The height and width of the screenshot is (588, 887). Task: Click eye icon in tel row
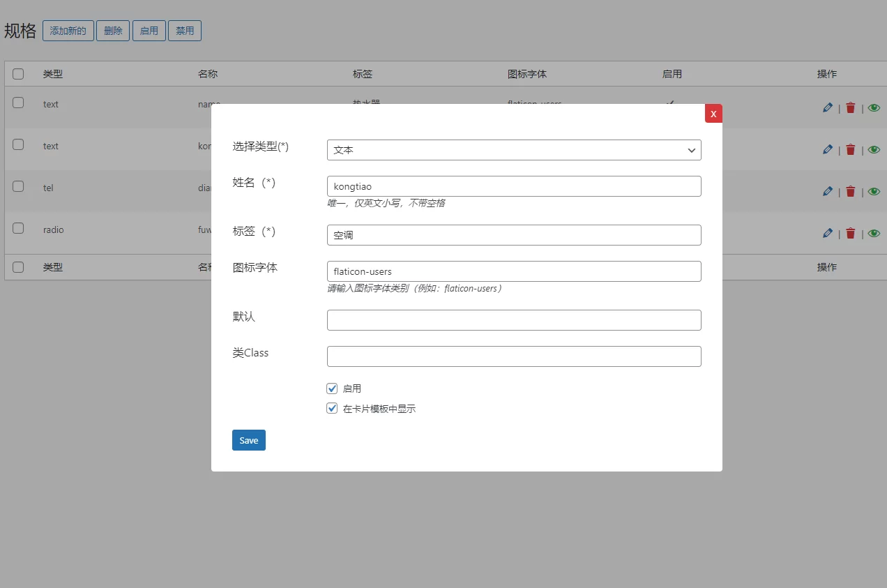874,191
